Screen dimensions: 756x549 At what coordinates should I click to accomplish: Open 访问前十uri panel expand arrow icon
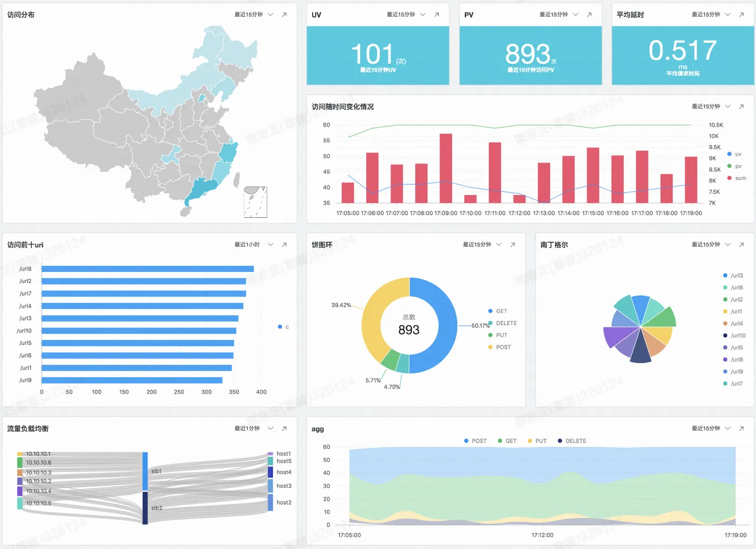pyautogui.click(x=284, y=245)
